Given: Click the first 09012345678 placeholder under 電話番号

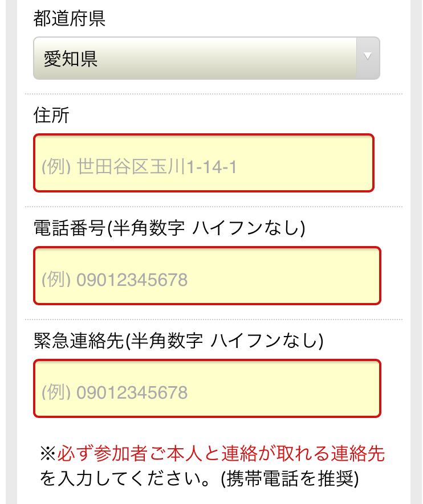Looking at the screenshot, I should pos(132,280).
